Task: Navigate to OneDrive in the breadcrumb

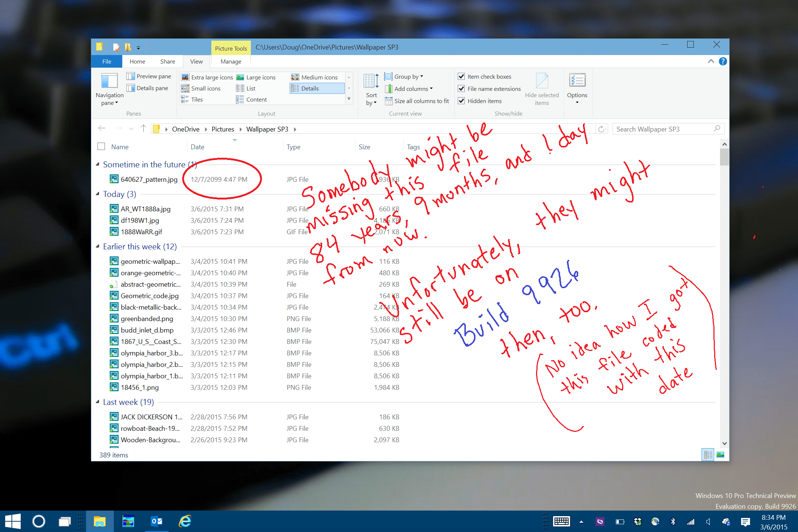Action: click(186, 129)
